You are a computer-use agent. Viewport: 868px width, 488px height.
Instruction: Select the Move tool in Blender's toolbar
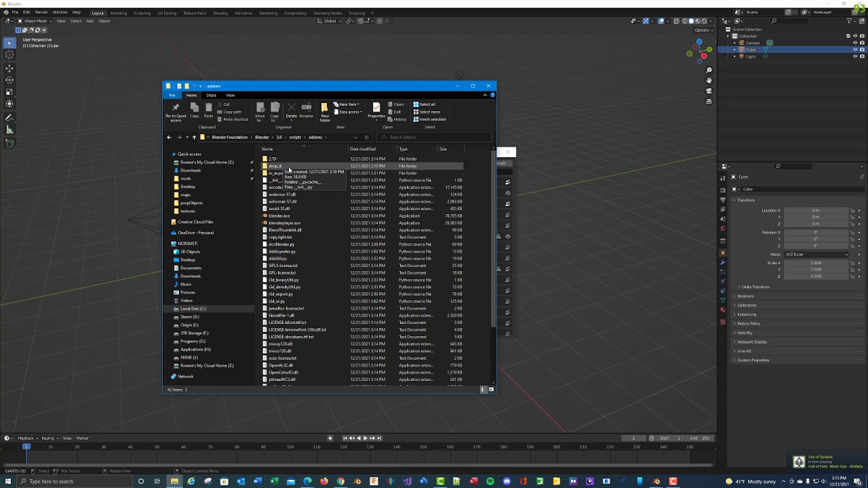click(x=9, y=68)
